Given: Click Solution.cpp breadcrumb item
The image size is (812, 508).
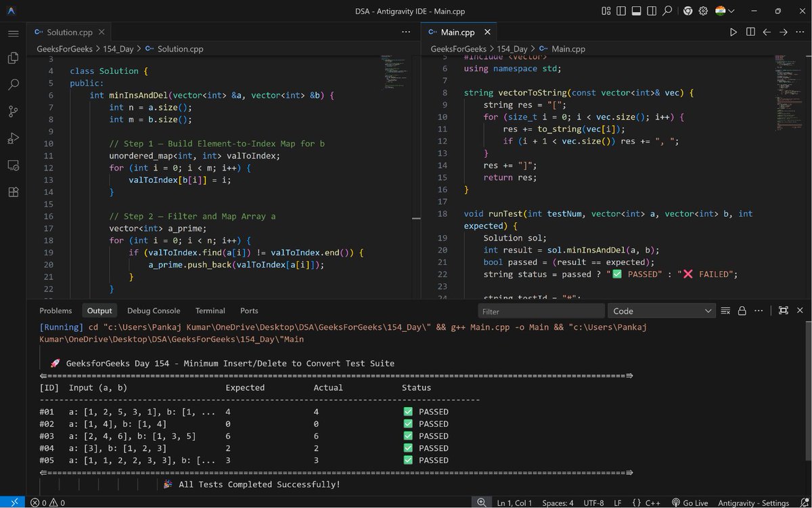Looking at the screenshot, I should (174, 49).
